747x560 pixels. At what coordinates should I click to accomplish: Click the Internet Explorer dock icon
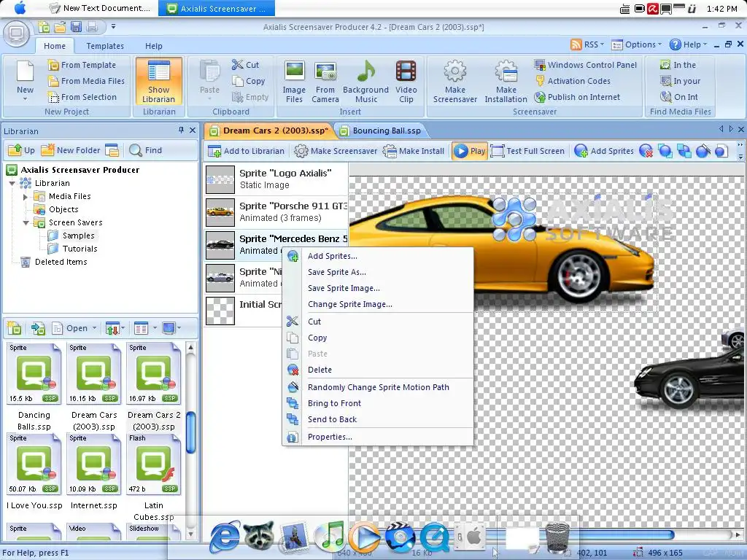click(x=225, y=537)
